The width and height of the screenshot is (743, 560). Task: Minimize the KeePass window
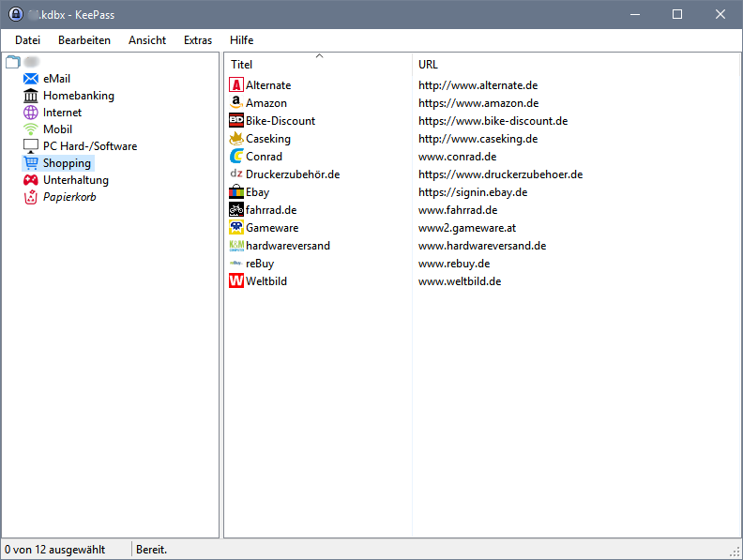(635, 14)
